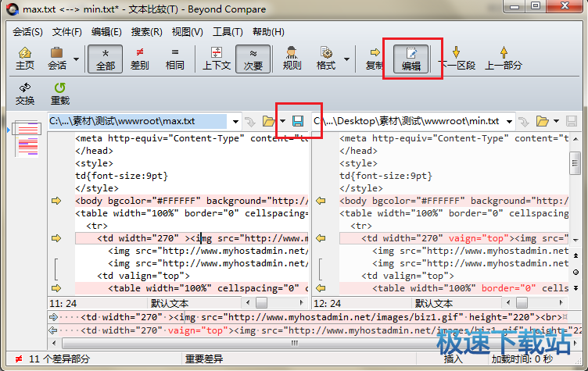This screenshot has height=371, width=588.
Task: Open the 编辑(E) menu
Action: 106,32
